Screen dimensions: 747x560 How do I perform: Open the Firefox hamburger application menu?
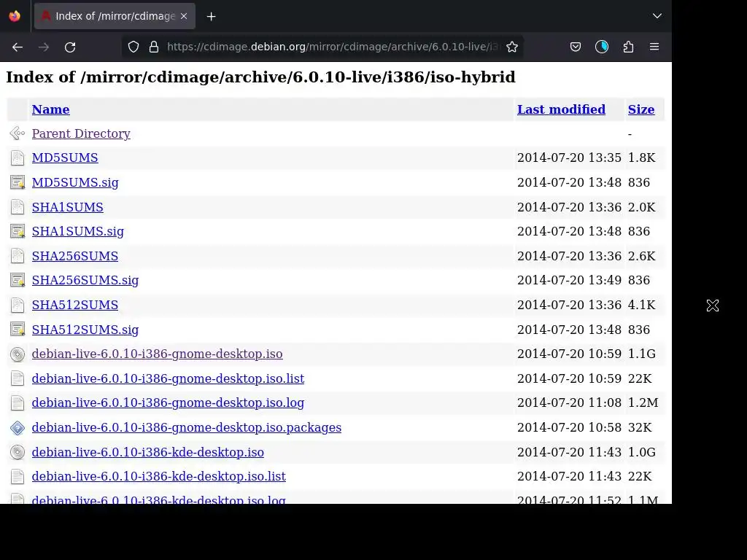[654, 47]
